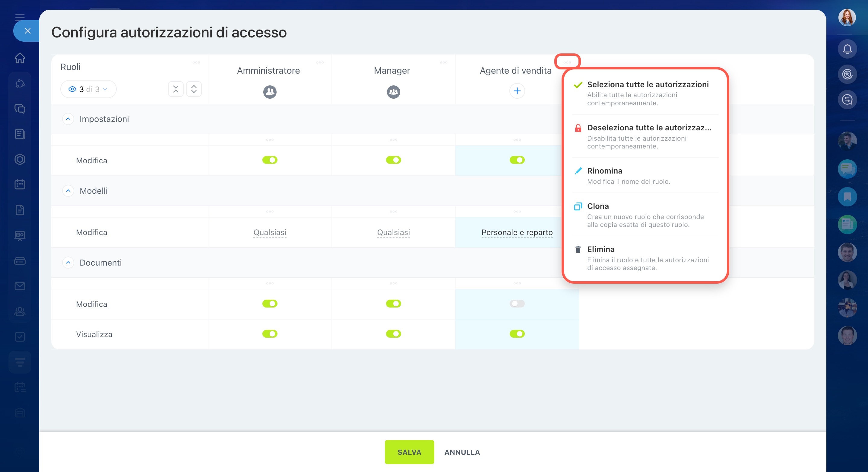Collapse the Impostazioni section
868x472 pixels.
(68, 119)
